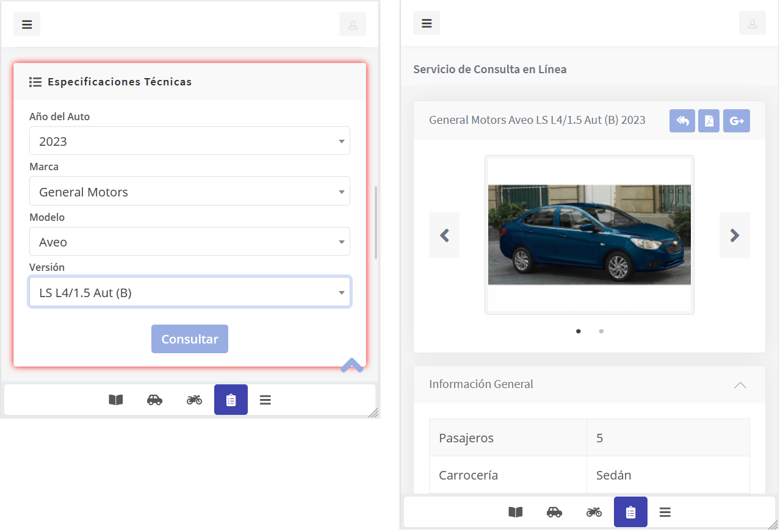Viewport: 783px width, 532px height.
Task: Open Modelo dropdown showing Aveo
Action: pos(189,242)
